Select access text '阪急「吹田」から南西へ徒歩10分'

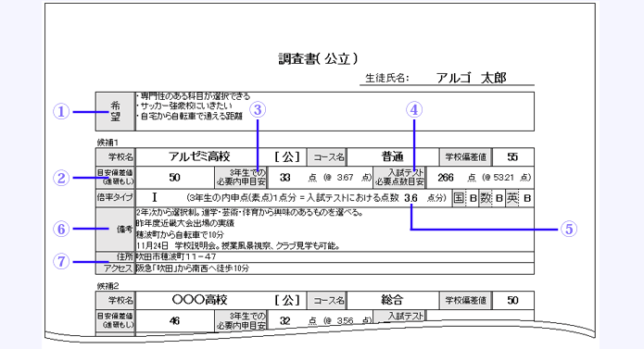coord(193,268)
